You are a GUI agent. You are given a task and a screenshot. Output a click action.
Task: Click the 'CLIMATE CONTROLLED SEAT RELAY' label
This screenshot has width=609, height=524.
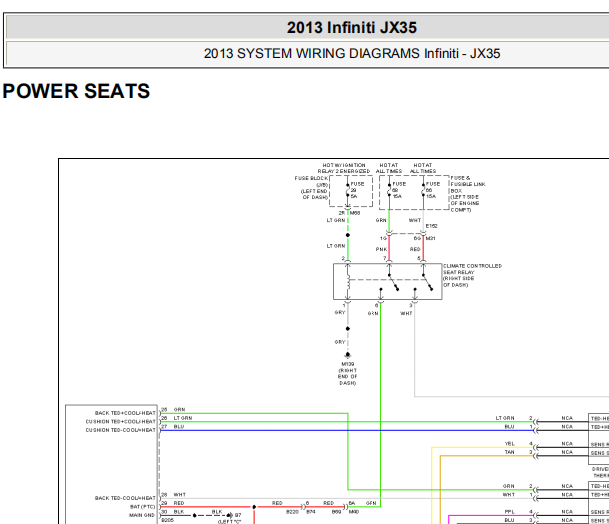coord(472,275)
